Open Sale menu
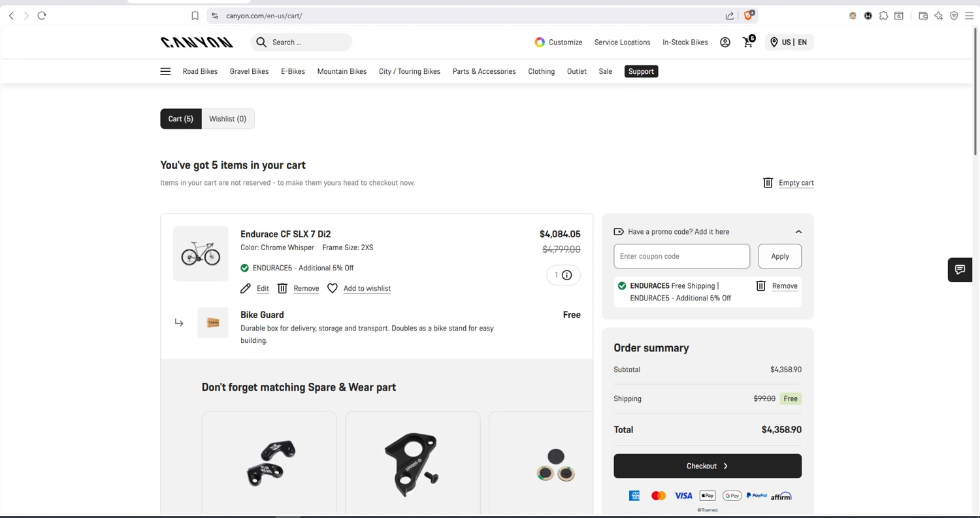This screenshot has height=518, width=980. pyautogui.click(x=606, y=71)
